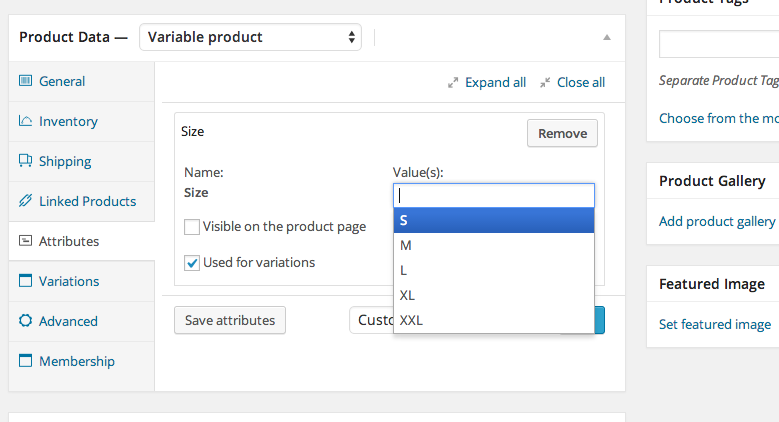Click the Product Tags input field
This screenshot has height=422, width=779.
pos(719,44)
